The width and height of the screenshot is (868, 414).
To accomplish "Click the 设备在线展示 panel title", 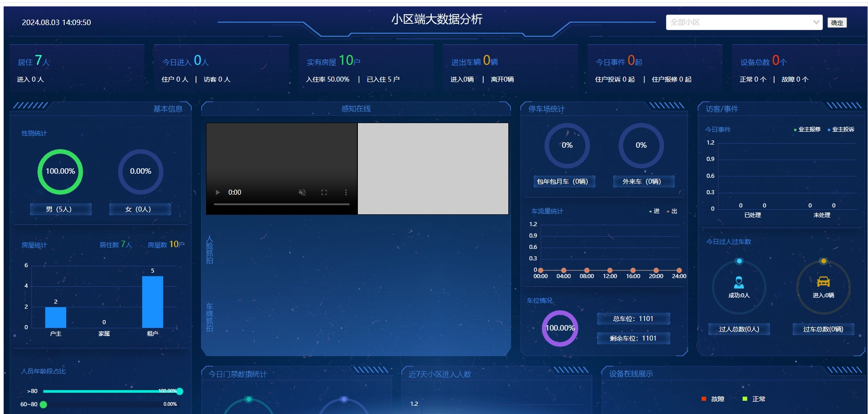I will pos(631,374).
